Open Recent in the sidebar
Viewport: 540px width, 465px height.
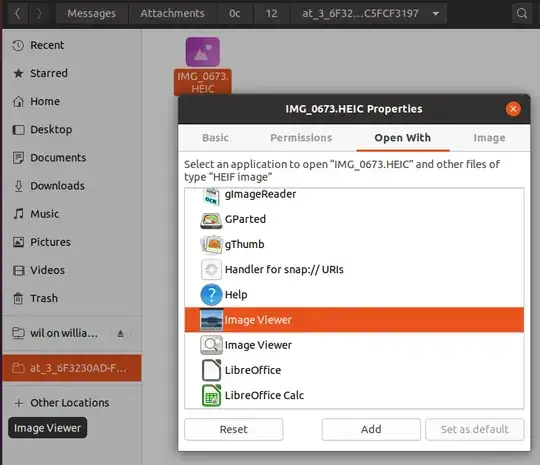point(72,45)
